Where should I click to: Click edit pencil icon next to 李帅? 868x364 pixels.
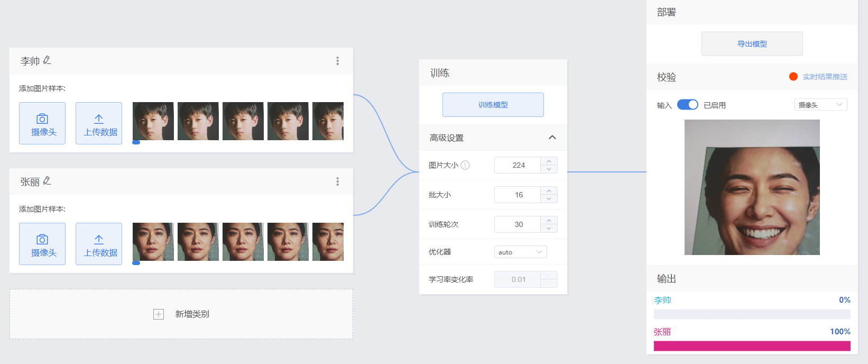tap(47, 60)
